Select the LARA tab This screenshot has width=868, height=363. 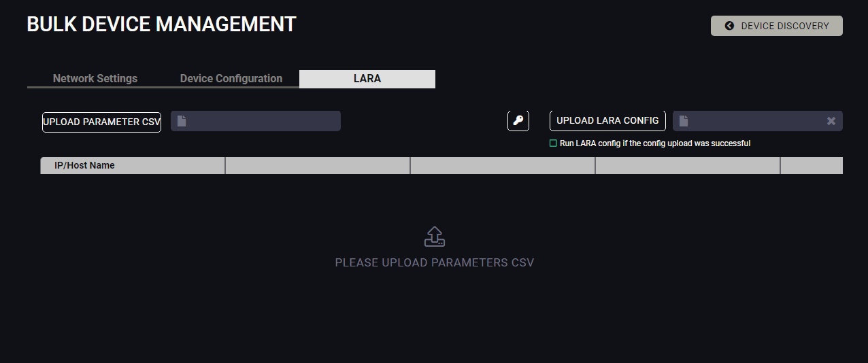pos(367,79)
